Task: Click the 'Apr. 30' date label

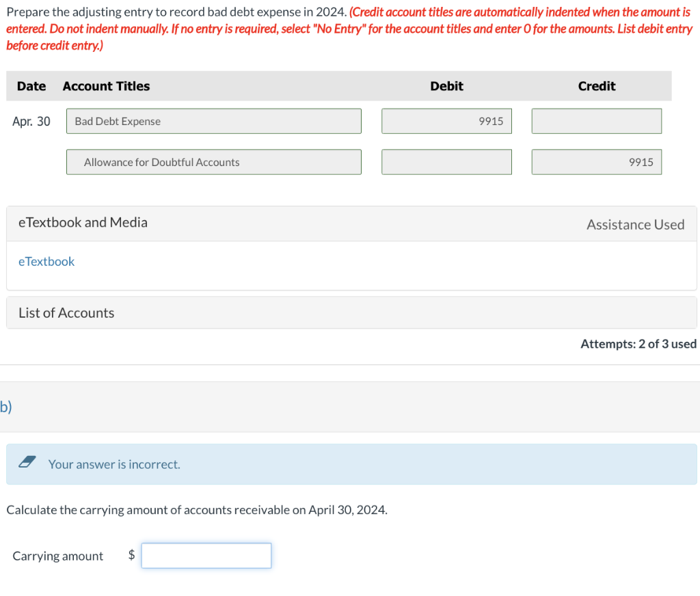Action: coord(31,122)
